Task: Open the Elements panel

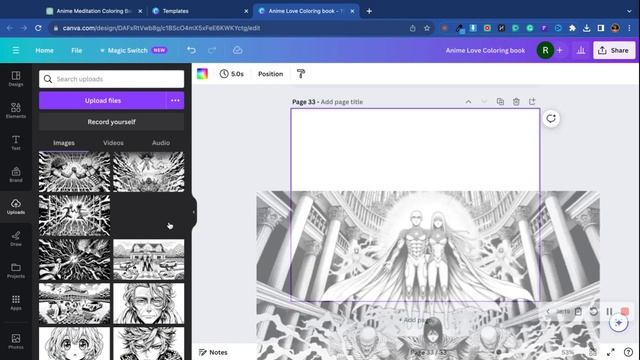Action: coord(16,110)
